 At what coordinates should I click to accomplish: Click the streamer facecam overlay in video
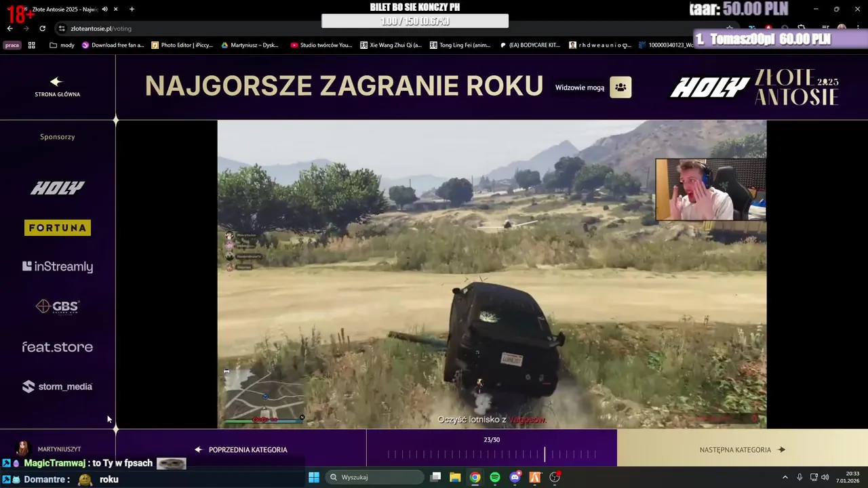tap(711, 190)
